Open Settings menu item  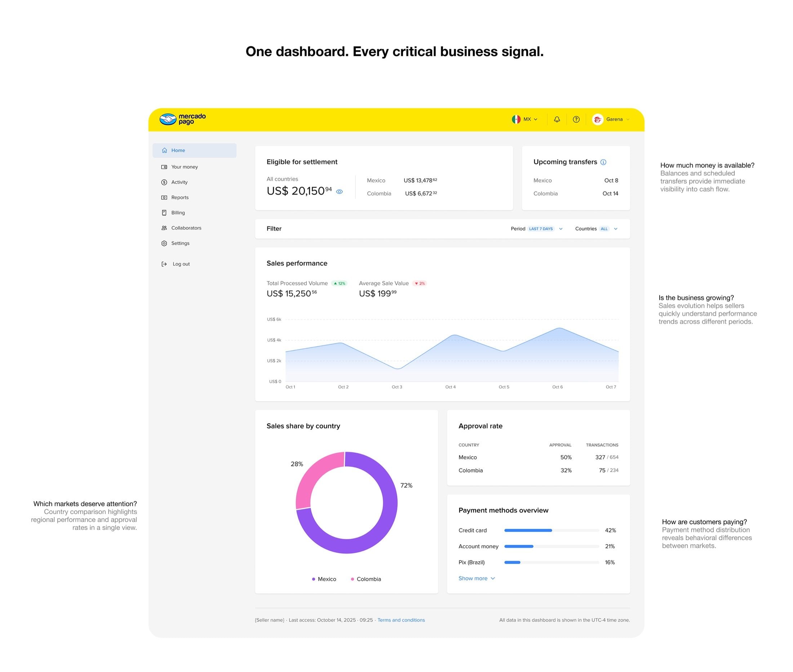(x=180, y=243)
